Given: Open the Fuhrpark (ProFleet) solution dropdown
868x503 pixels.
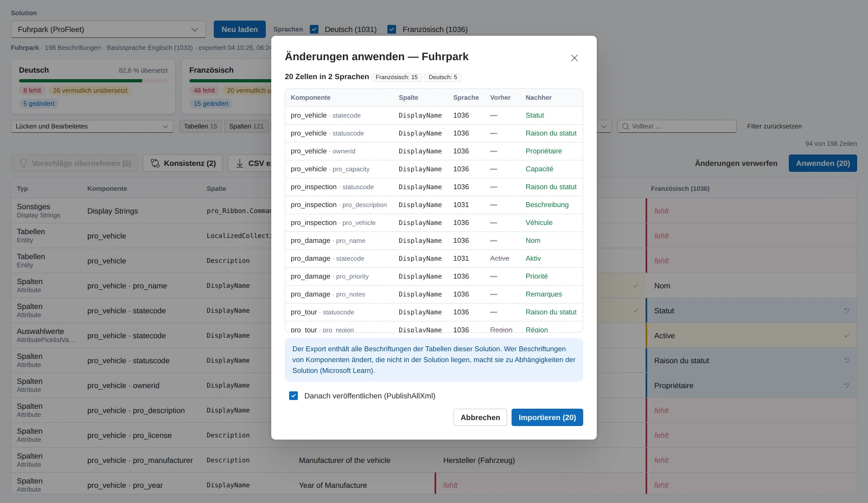Looking at the screenshot, I should (x=108, y=29).
